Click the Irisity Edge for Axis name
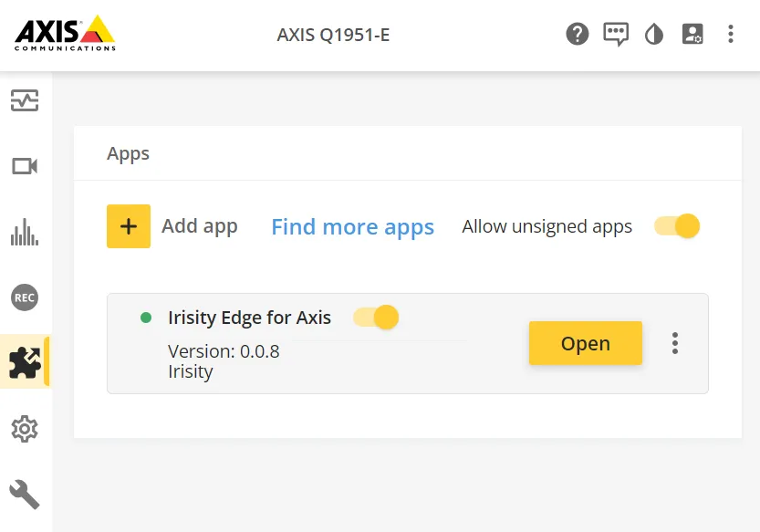Image resolution: width=760 pixels, height=532 pixels. pyautogui.click(x=249, y=318)
